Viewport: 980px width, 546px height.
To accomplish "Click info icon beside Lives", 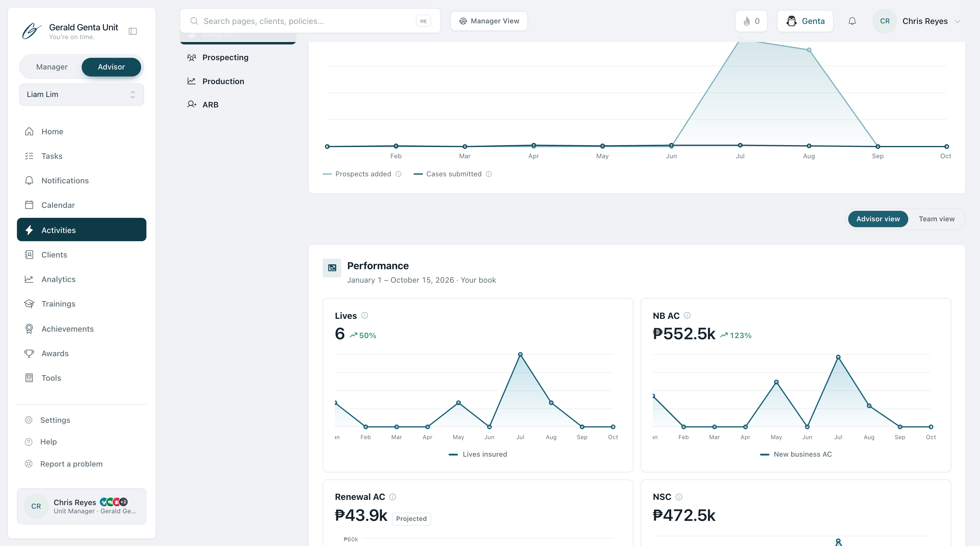I will coord(365,315).
